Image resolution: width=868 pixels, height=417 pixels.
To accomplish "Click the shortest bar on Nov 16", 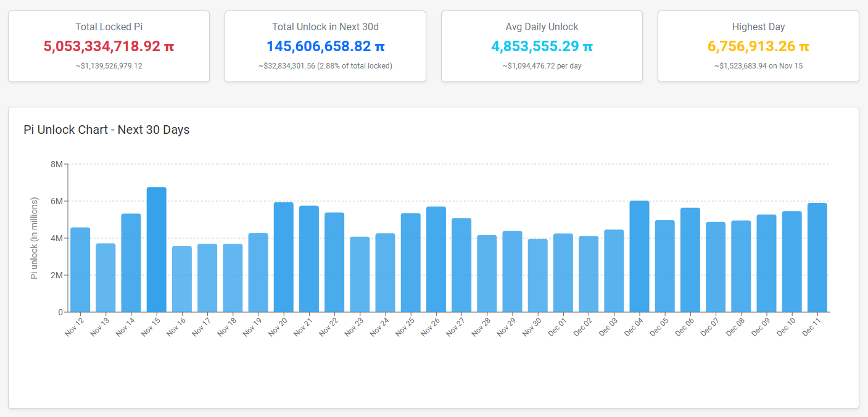I will [x=181, y=278].
